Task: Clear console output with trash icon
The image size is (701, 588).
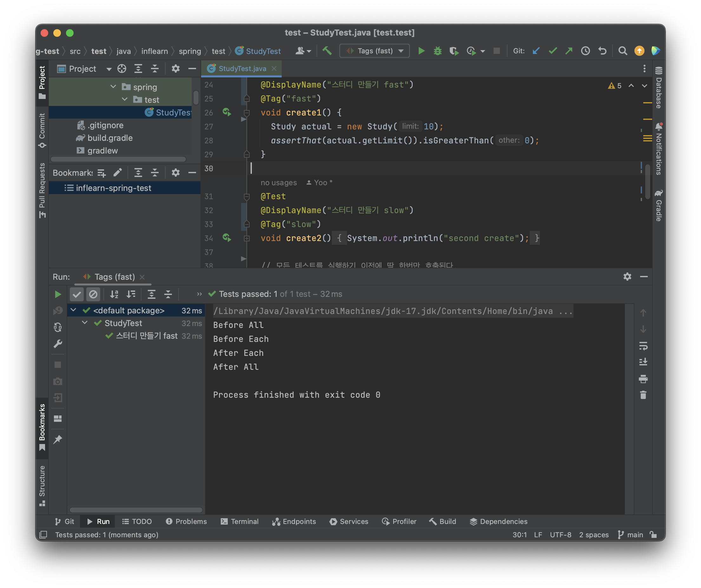Action: coord(643,395)
